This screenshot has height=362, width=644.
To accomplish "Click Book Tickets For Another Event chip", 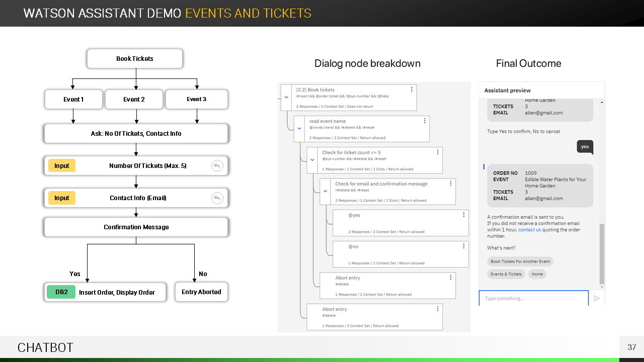I will point(520,261).
